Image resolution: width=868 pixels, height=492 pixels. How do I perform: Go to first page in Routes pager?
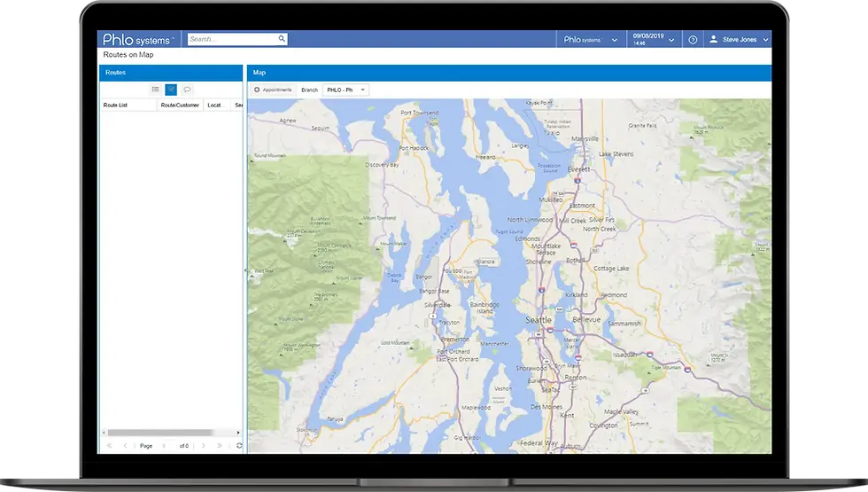(x=109, y=445)
